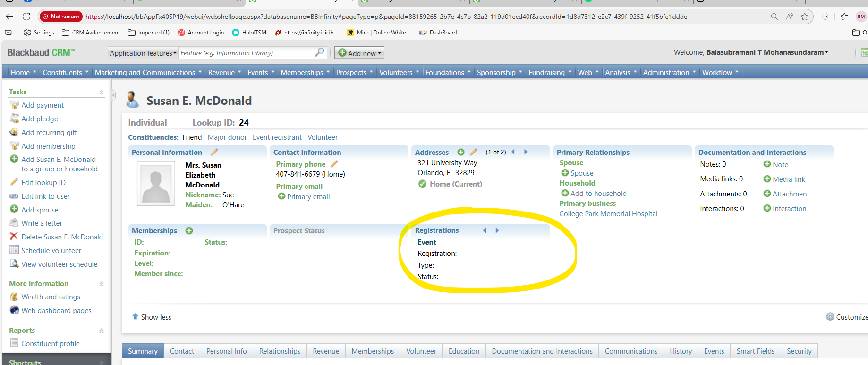Image resolution: width=868 pixels, height=365 pixels.
Task: Click the Web dashboard pages link
Action: [56, 311]
